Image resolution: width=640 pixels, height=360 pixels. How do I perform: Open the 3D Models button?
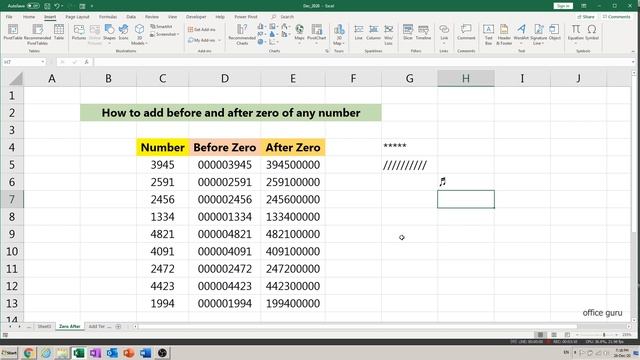click(139, 34)
